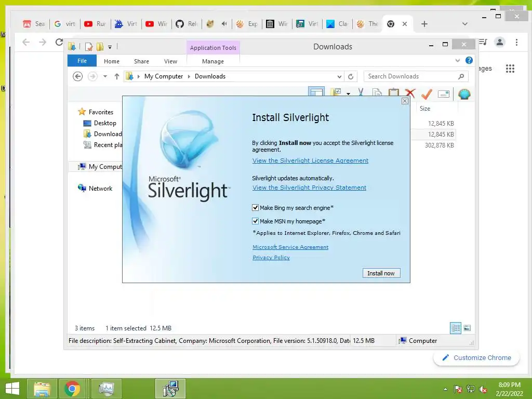The width and height of the screenshot is (532, 399).
Task: Open the view options dropdown arrow in toolbar
Action: pos(348,94)
